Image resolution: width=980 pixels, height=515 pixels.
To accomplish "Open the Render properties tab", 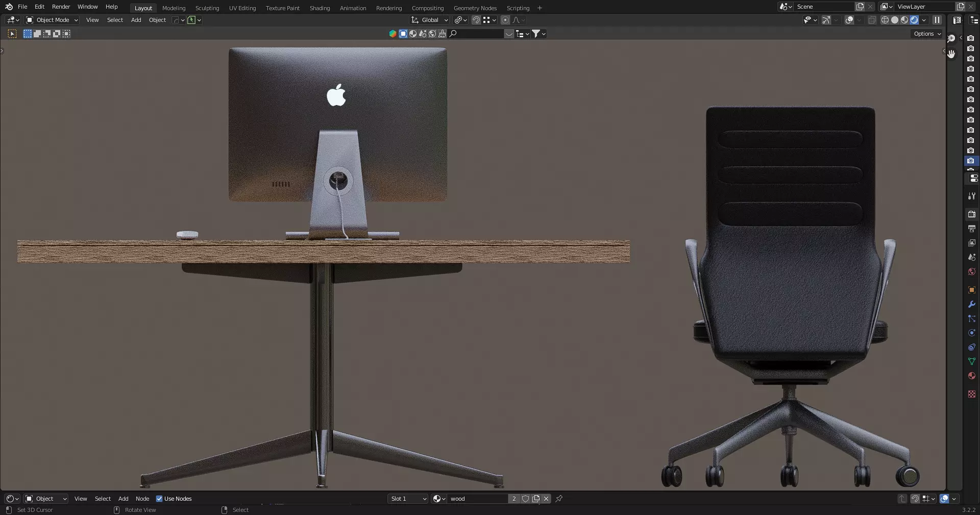I will (972, 214).
